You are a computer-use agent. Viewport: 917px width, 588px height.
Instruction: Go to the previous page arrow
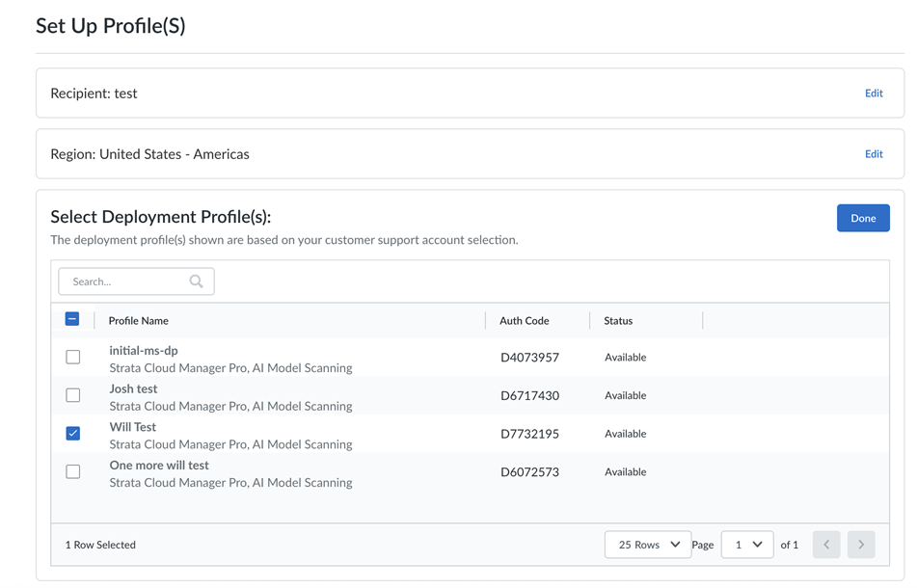coord(826,545)
